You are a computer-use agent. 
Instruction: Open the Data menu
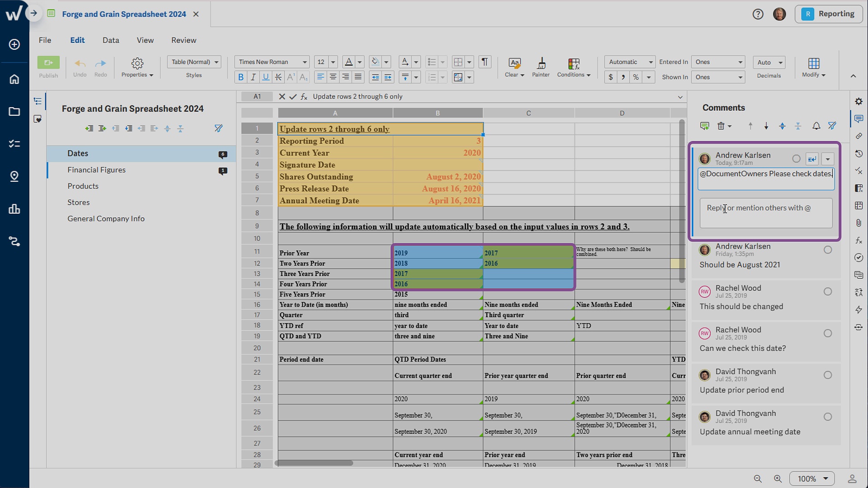pyautogui.click(x=111, y=40)
